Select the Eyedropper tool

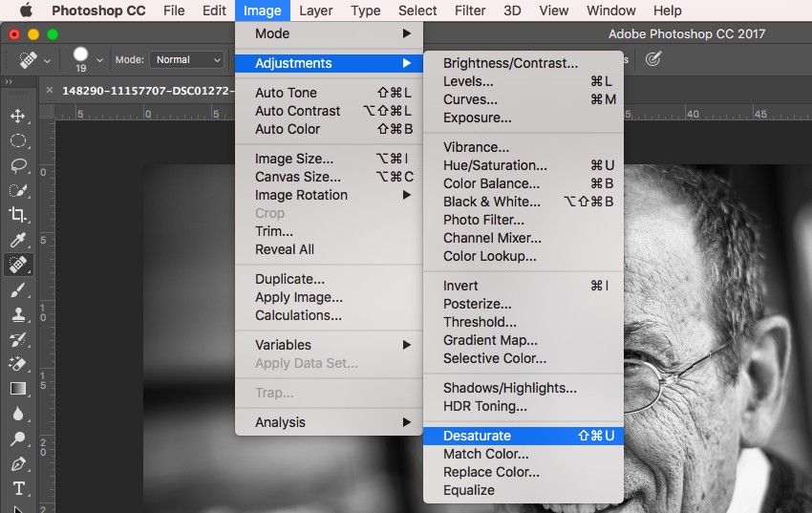click(18, 239)
